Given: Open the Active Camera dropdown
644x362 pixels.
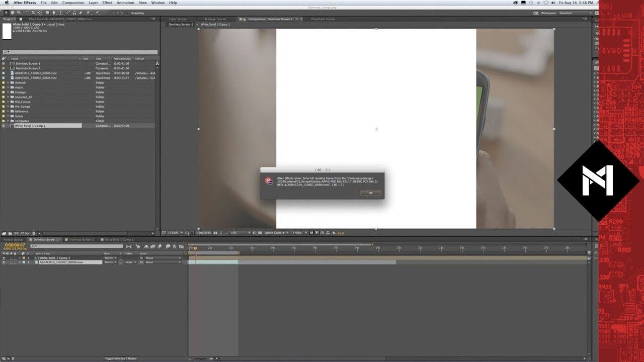Looking at the screenshot, I should [276, 233].
